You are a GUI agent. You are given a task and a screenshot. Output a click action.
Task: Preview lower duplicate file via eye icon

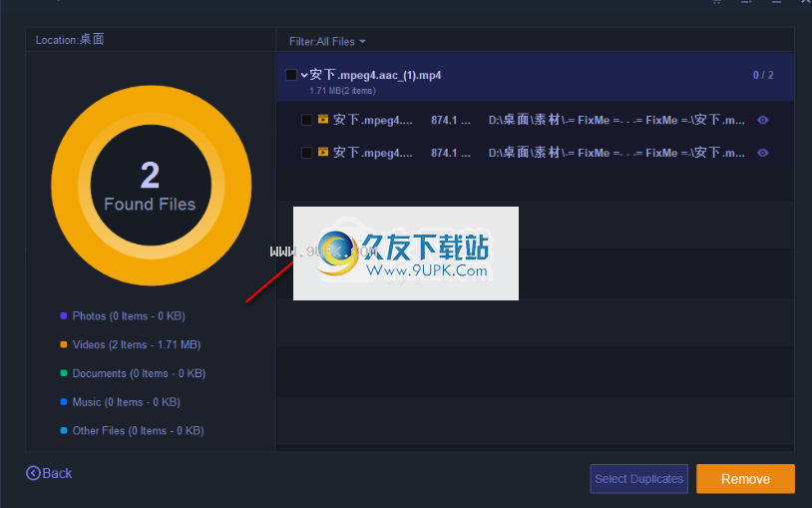(763, 153)
